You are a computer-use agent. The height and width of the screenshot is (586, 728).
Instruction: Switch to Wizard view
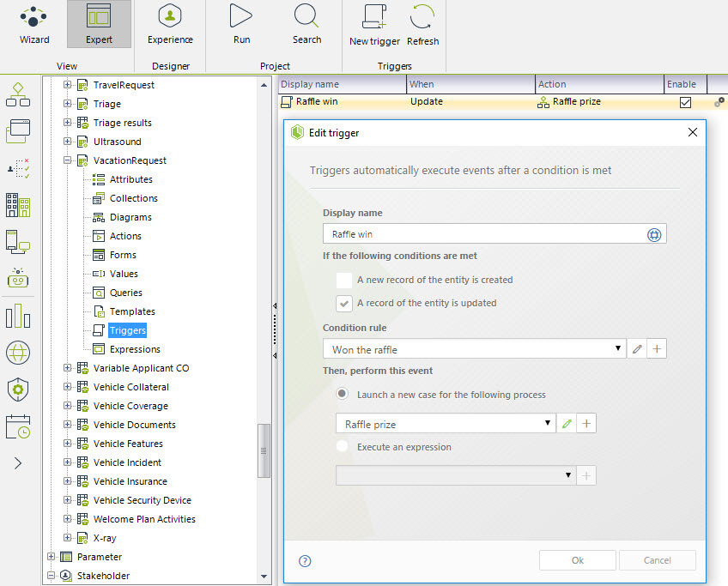pyautogui.click(x=33, y=25)
